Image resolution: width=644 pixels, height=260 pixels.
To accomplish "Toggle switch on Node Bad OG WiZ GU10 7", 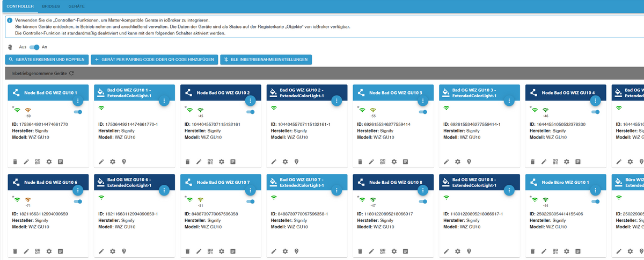I will coord(251,201).
